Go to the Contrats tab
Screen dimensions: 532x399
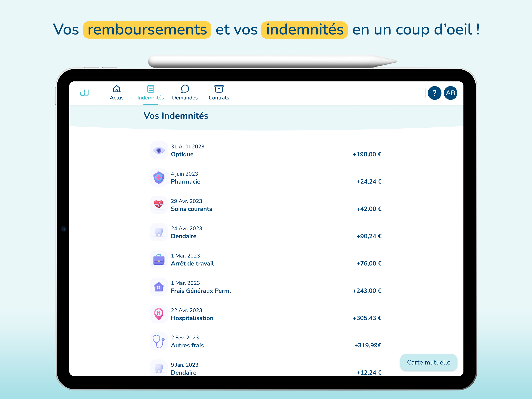(x=219, y=98)
